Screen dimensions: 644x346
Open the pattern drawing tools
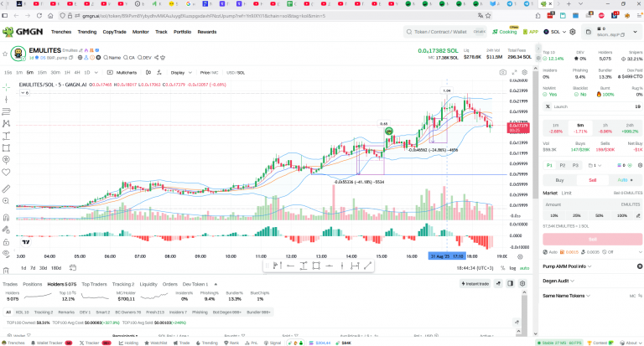click(x=6, y=123)
